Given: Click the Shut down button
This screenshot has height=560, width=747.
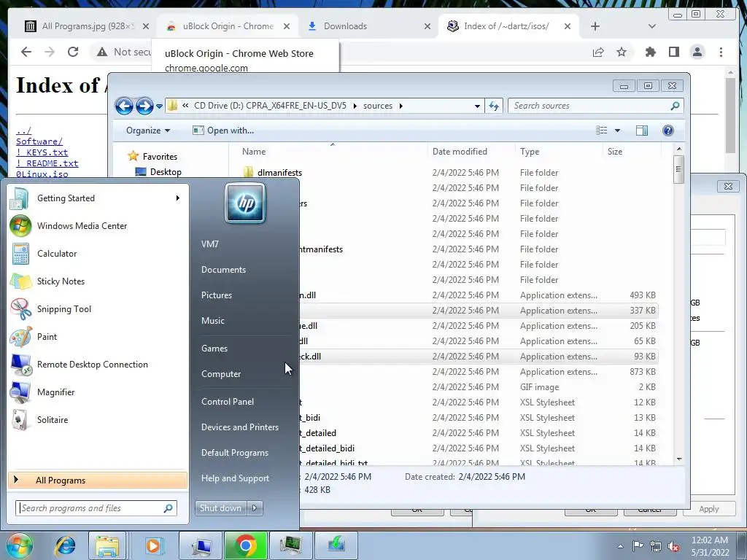Looking at the screenshot, I should pyautogui.click(x=220, y=508).
